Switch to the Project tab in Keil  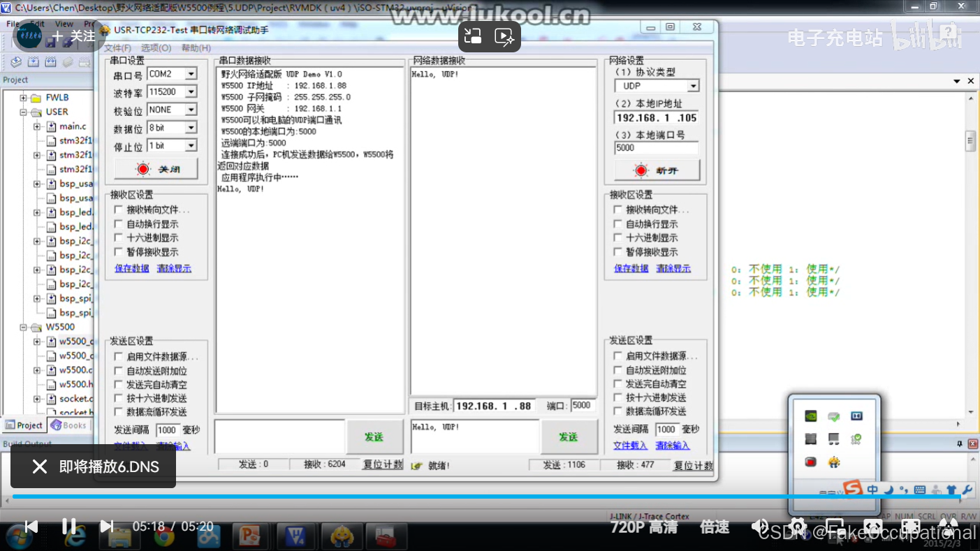tap(24, 425)
